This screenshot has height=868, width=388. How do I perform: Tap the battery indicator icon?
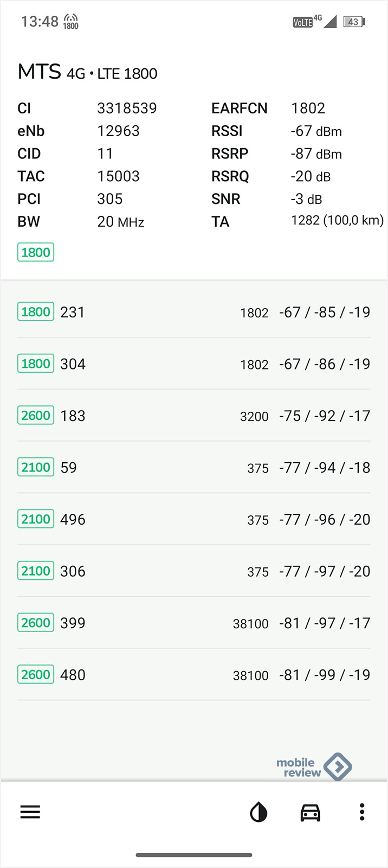click(354, 22)
